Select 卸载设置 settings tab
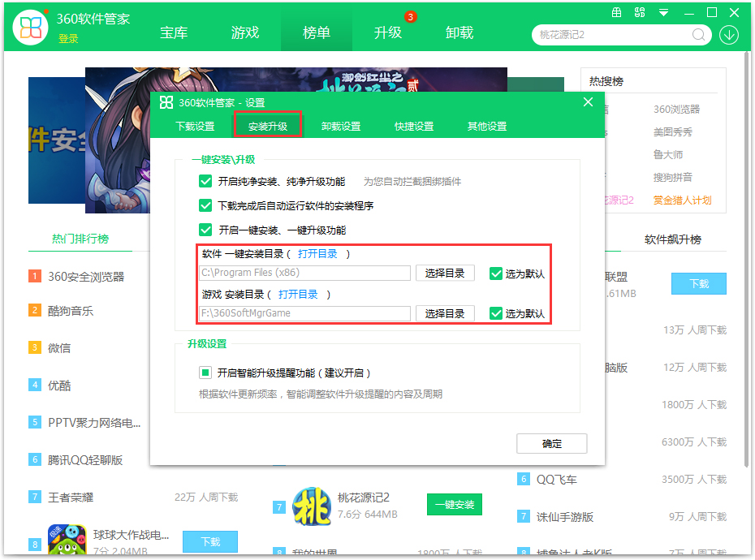 (341, 126)
